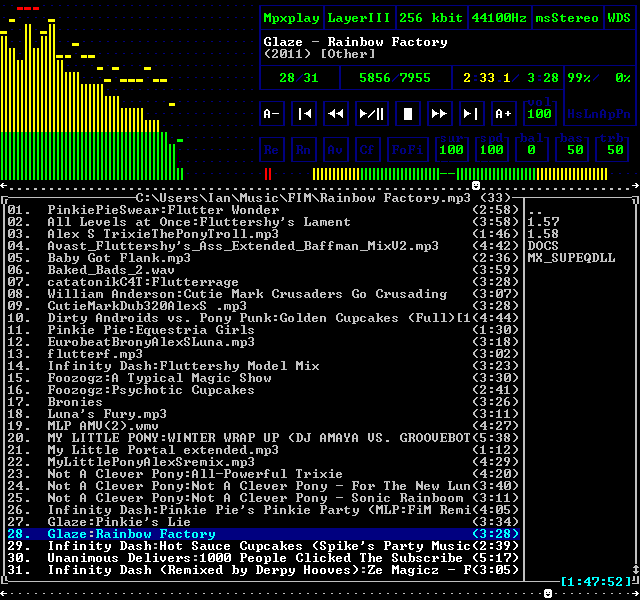Toggle play/pause button
640x600 pixels.
coord(371,113)
